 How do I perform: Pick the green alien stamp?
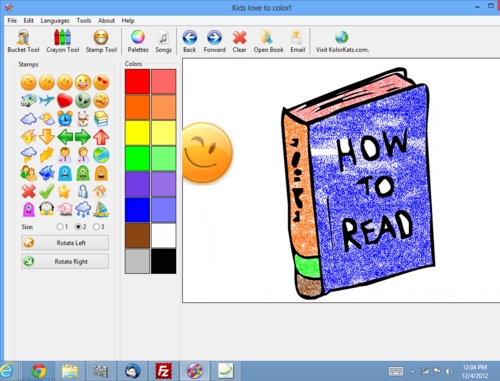tap(83, 100)
